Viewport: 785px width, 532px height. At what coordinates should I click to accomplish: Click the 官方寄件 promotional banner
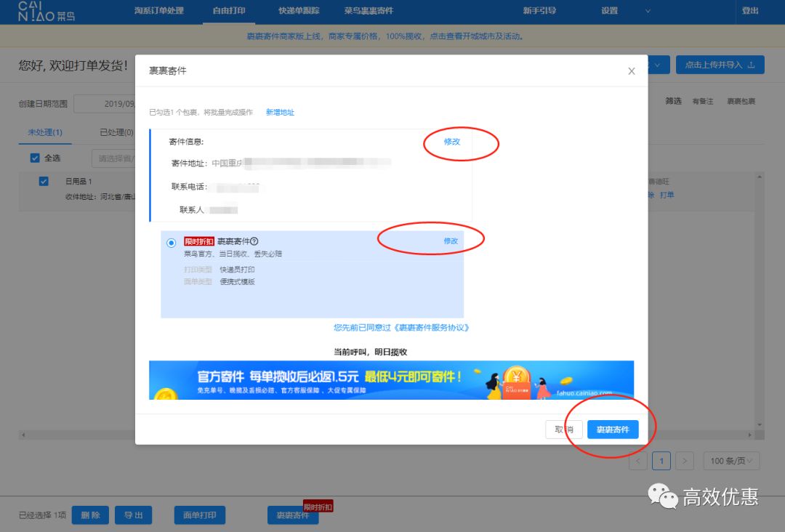pyautogui.click(x=391, y=380)
